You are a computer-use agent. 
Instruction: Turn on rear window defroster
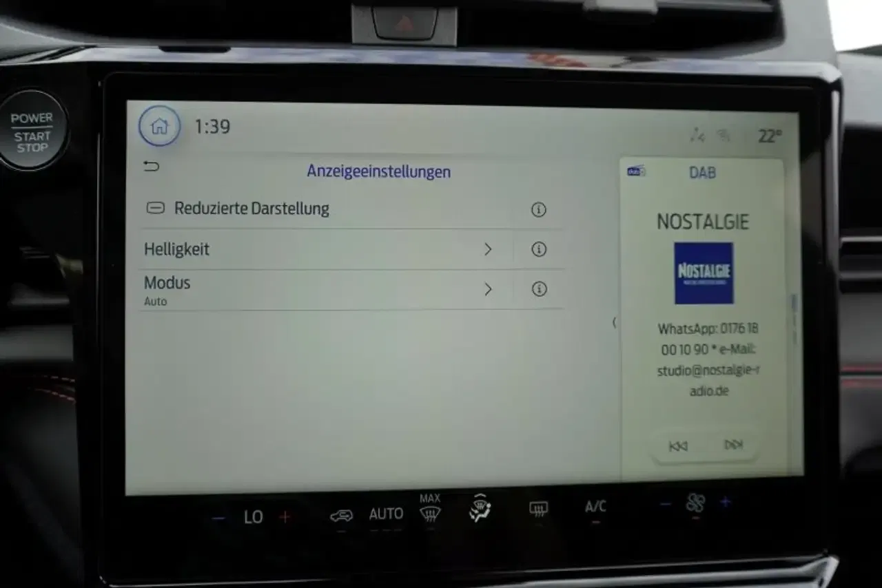click(538, 509)
